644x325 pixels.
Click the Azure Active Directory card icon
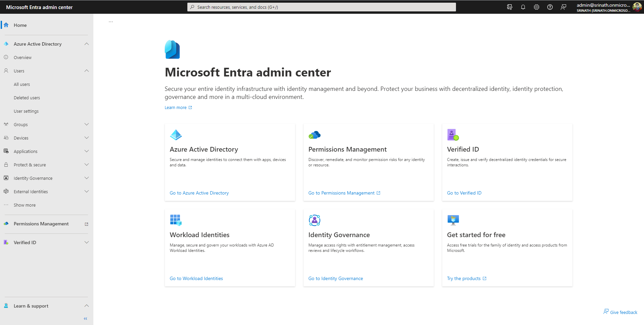176,135
